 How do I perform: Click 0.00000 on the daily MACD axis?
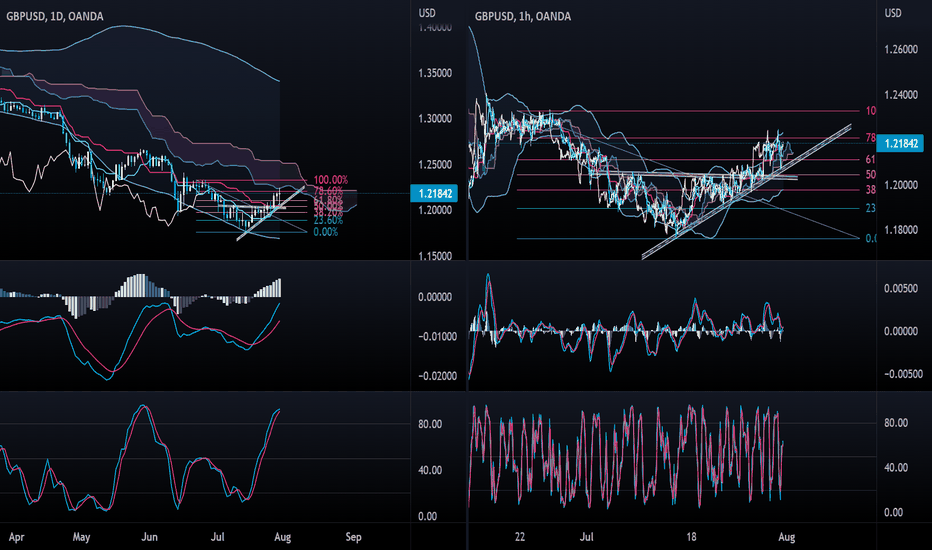click(434, 297)
